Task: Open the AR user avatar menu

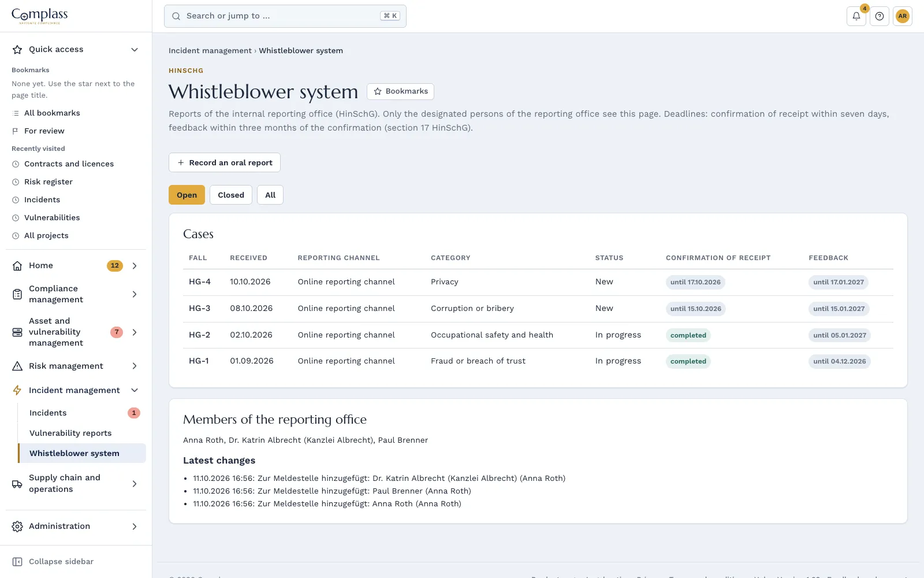Action: 903,16
